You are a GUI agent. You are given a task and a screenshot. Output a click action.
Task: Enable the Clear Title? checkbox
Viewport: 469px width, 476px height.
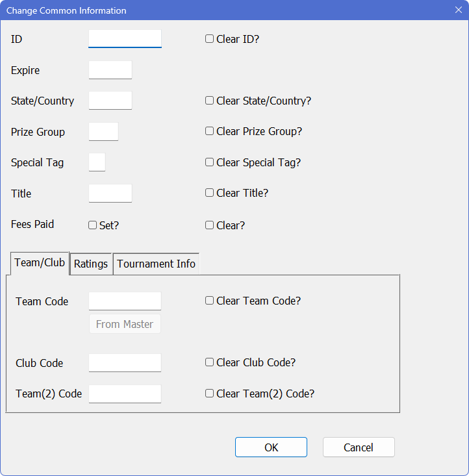click(210, 193)
